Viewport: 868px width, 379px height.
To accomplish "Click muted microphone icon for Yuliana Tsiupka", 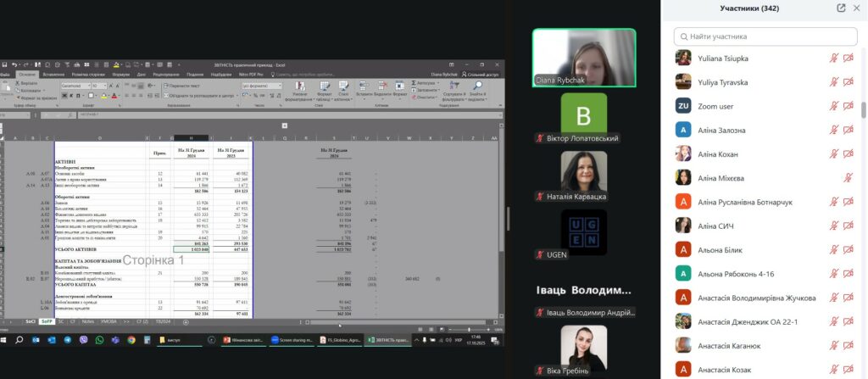I will tap(834, 58).
